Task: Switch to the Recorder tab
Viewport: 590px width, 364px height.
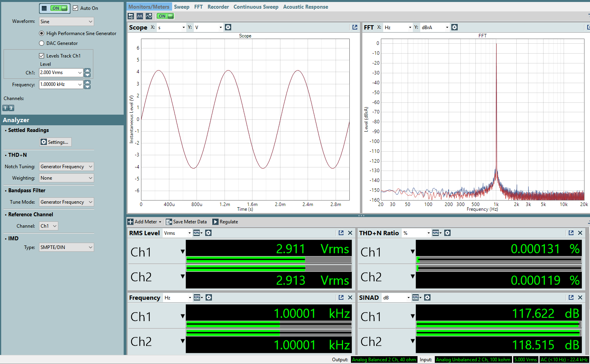Action: coord(218,7)
